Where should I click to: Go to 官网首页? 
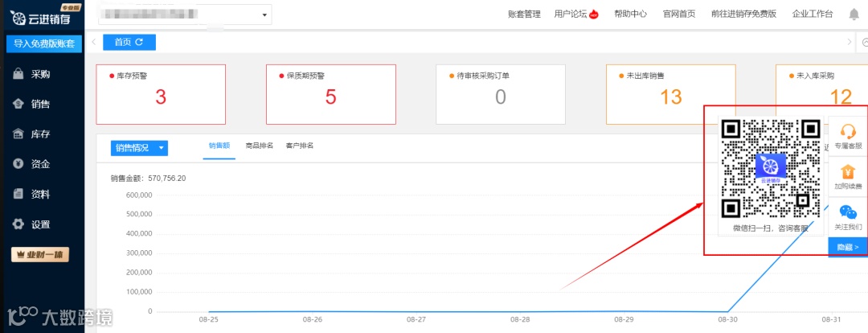(x=679, y=14)
